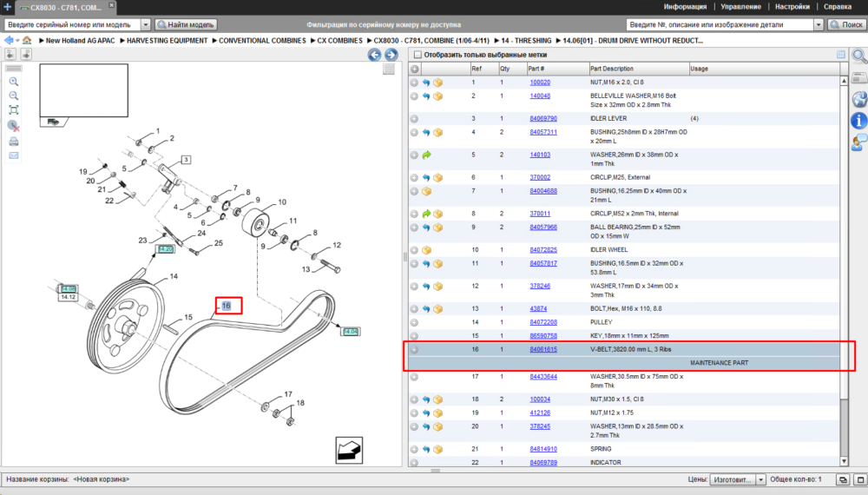
Task: Open the Справка menu
Action: pyautogui.click(x=838, y=7)
